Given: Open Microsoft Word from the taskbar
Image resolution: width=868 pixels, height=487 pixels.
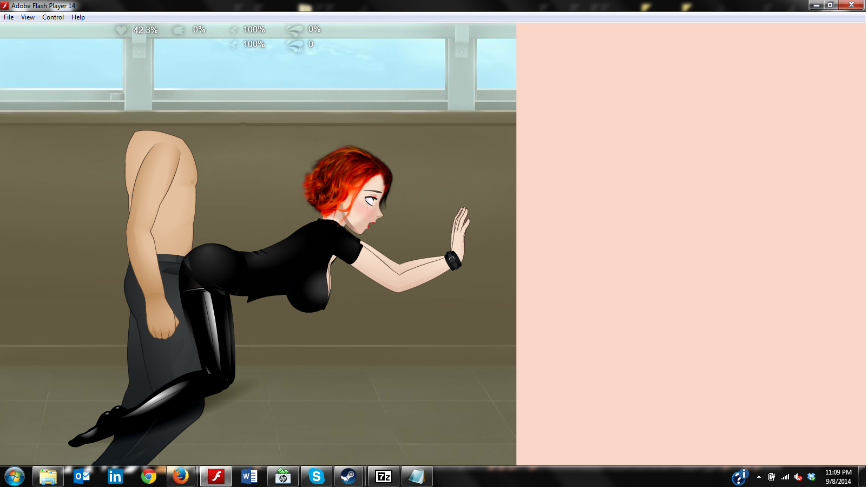Looking at the screenshot, I should coord(249,477).
